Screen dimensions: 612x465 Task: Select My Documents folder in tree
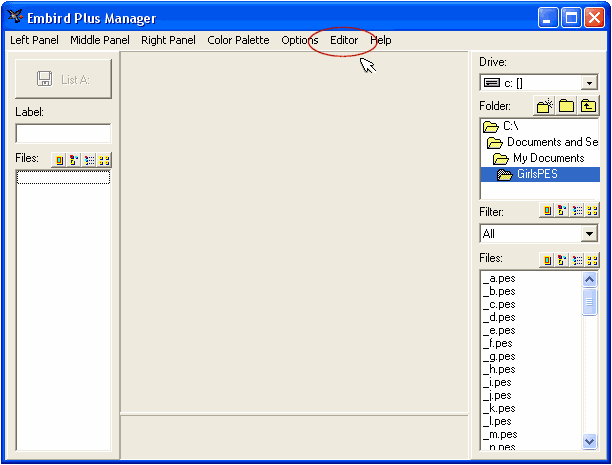539,158
